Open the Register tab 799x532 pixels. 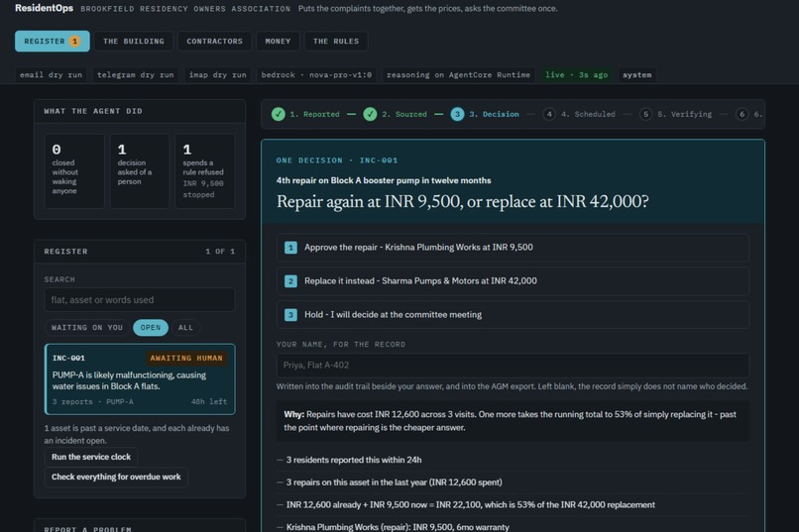(x=52, y=42)
